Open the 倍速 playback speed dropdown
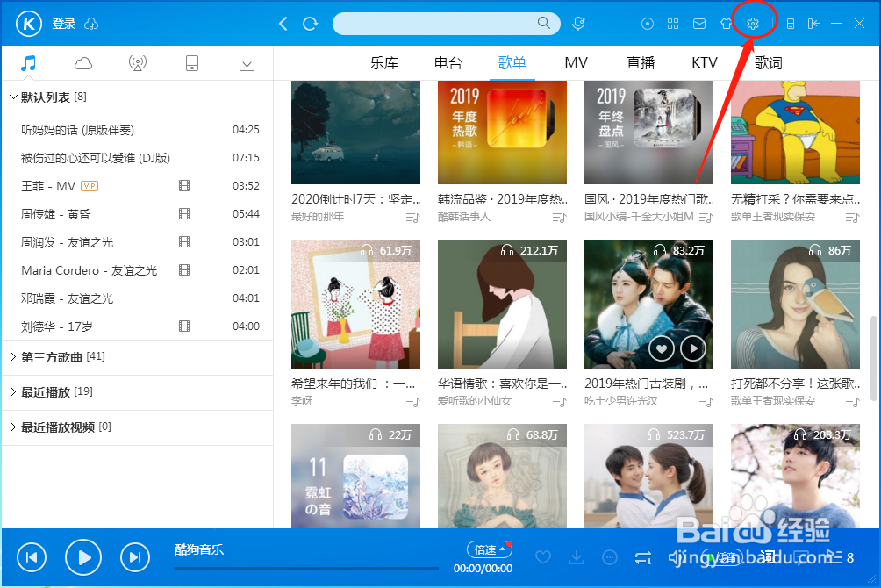Screen dimensions: 881x588 tap(489, 549)
